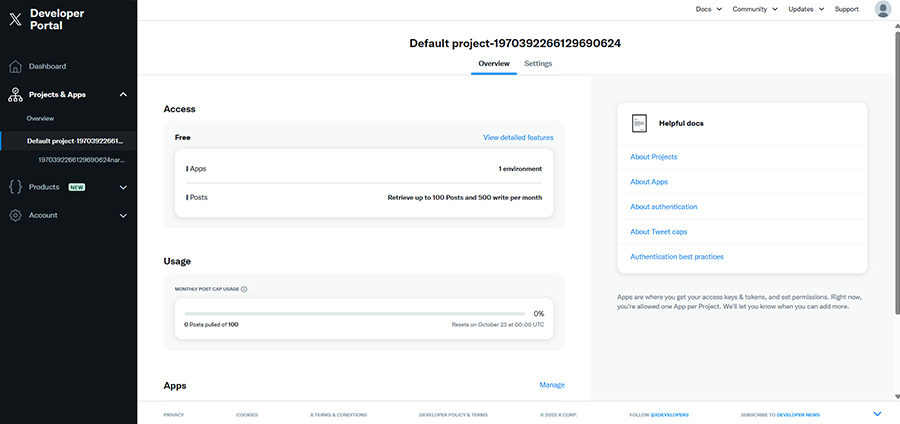Open Cookies footer link

247,414
